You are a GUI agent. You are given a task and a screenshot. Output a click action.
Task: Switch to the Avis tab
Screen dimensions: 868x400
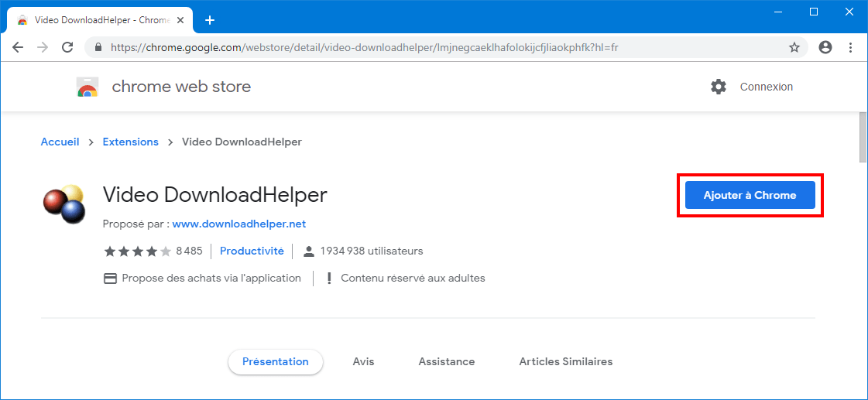tap(364, 362)
